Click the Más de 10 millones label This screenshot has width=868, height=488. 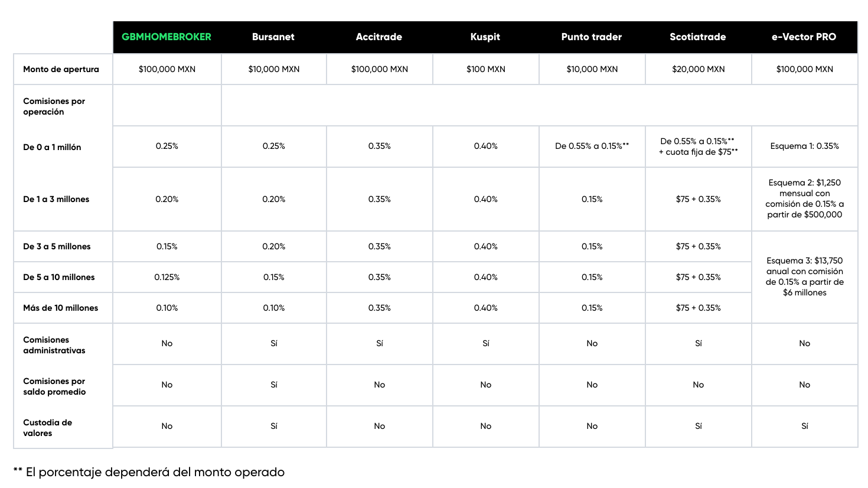pyautogui.click(x=61, y=308)
